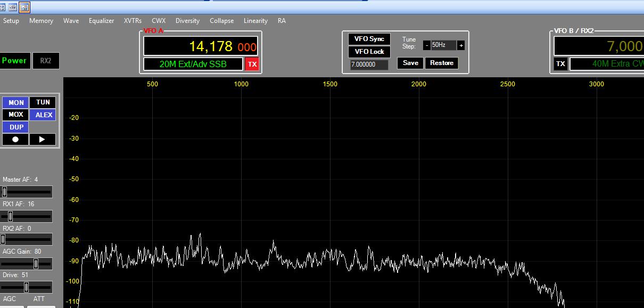Increase tune step with plus button
Image resolution: width=644 pixels, height=308 pixels.
[461, 45]
